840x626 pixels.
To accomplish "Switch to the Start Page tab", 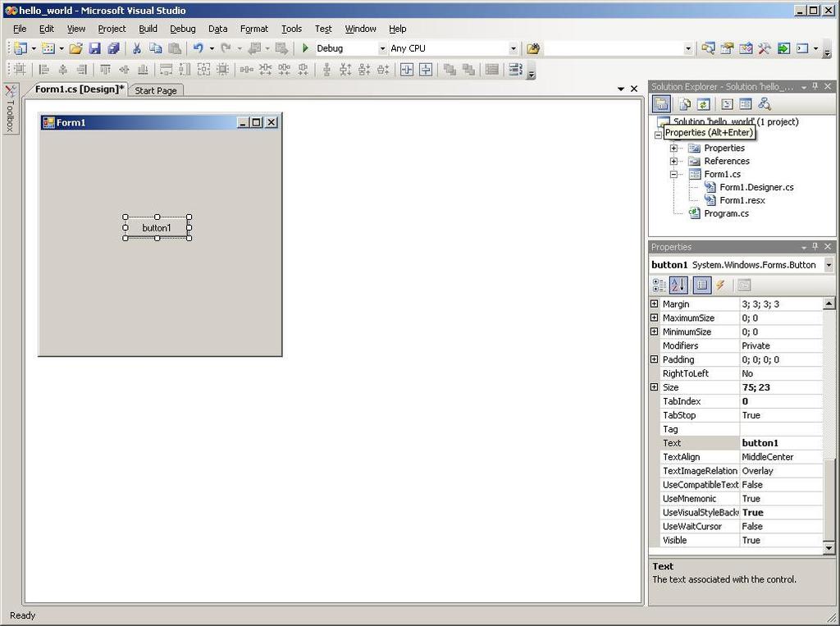I will pyautogui.click(x=155, y=90).
